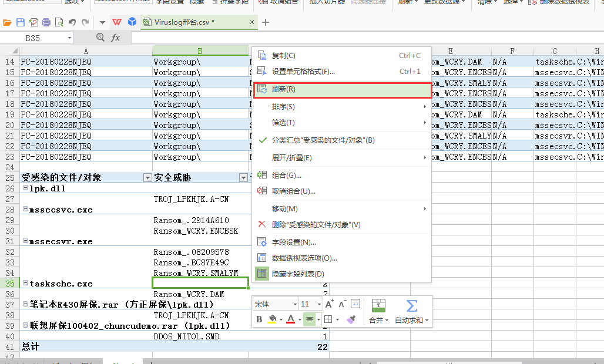Image resolution: width=604 pixels, height=364 pixels.
Task: Click the magnifier icon beside formula bar
Action: 100,38
